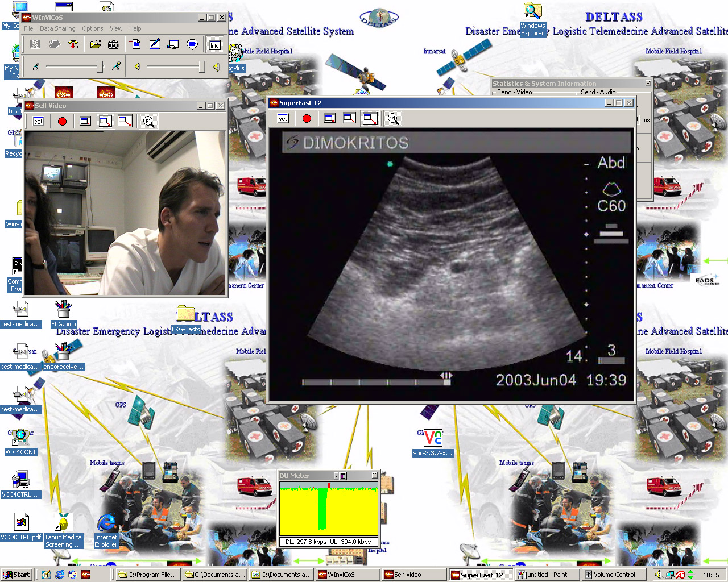Select the Internet Explorer desktop icon
This screenshot has width=728, height=582.
106,531
